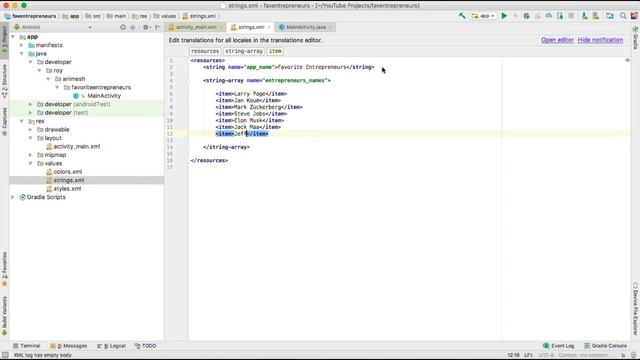The image size is (640, 360).
Task: Expand the drawable folder
Action: (31, 129)
